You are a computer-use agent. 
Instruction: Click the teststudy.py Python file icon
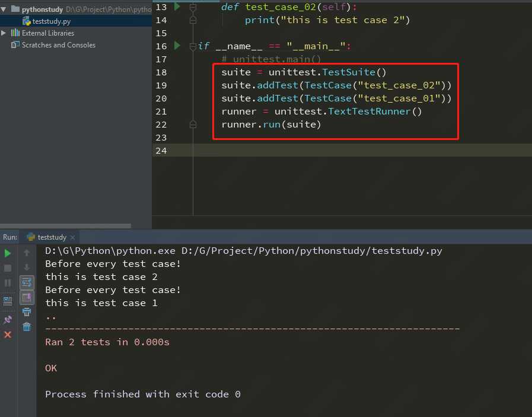click(27, 21)
